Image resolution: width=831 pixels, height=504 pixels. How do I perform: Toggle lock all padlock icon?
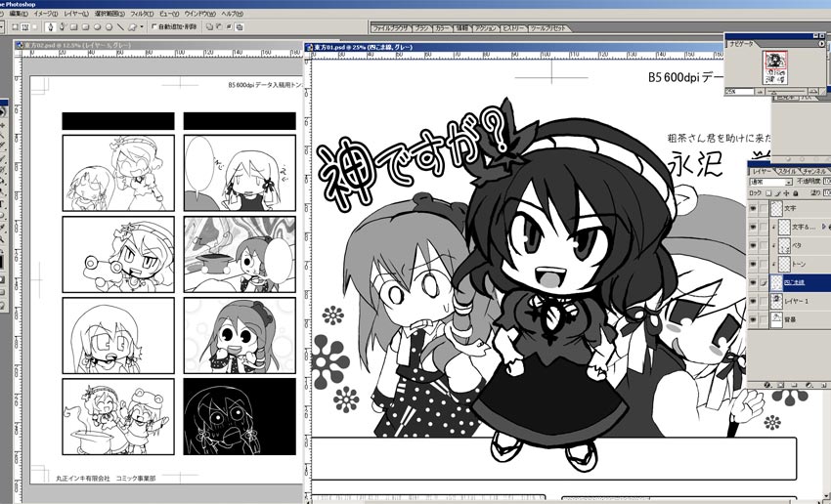795,193
